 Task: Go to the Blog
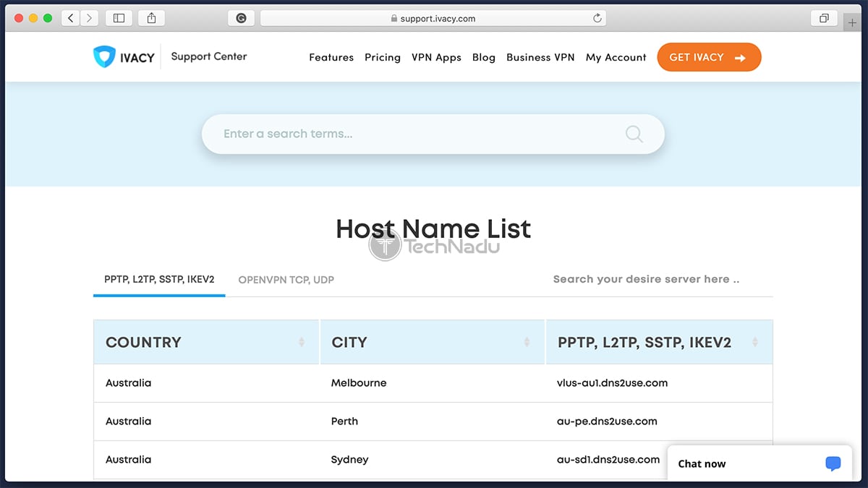click(x=484, y=58)
